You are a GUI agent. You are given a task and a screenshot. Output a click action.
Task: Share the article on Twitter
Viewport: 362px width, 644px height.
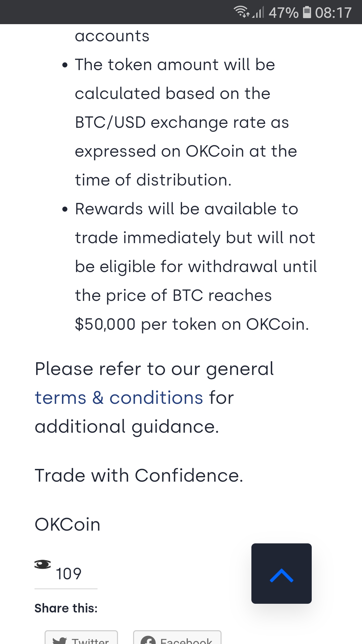(81, 639)
